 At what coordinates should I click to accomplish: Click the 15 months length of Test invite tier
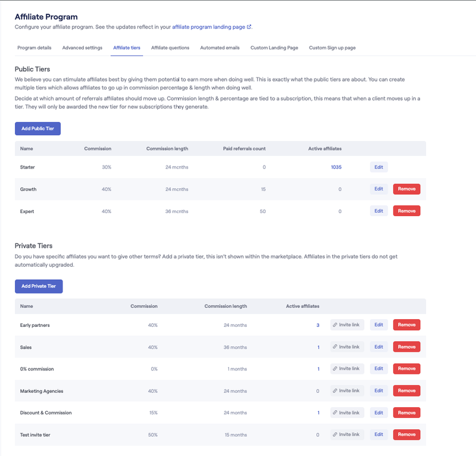click(236, 435)
